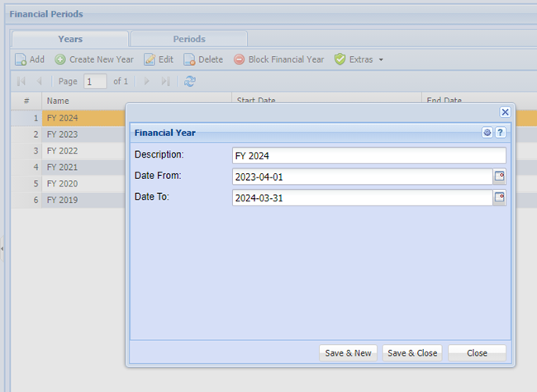Click the Add toolbar icon
The image size is (537, 392).
pos(21,59)
